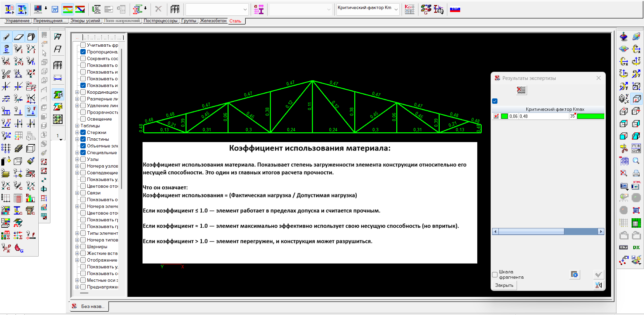Image resolution: width=644 pixels, height=315 pixels.
Task: Click the printer icon in right toolbar
Action: pyautogui.click(x=636, y=173)
